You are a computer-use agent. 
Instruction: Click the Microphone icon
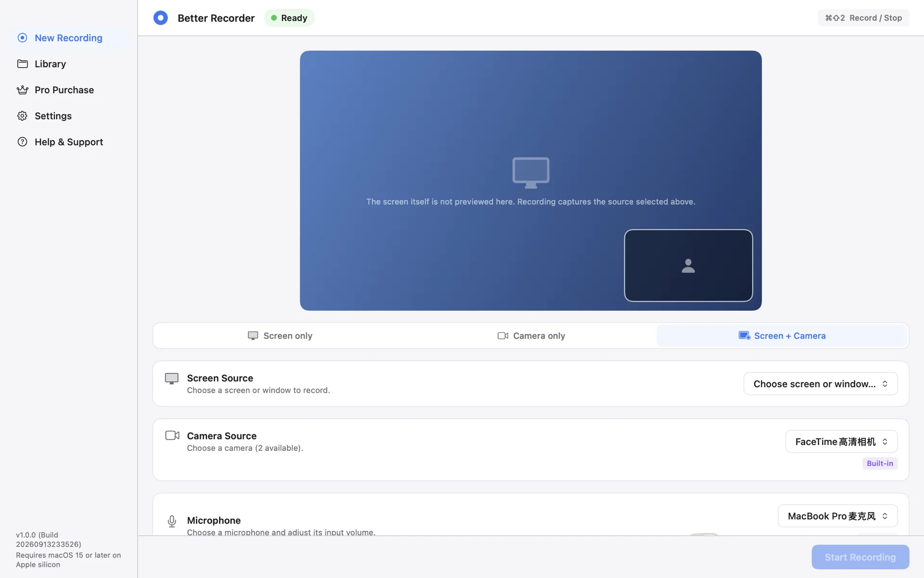pos(172,521)
